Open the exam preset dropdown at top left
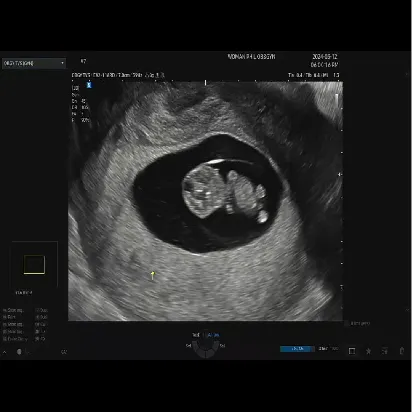The width and height of the screenshot is (412, 412). [34, 63]
